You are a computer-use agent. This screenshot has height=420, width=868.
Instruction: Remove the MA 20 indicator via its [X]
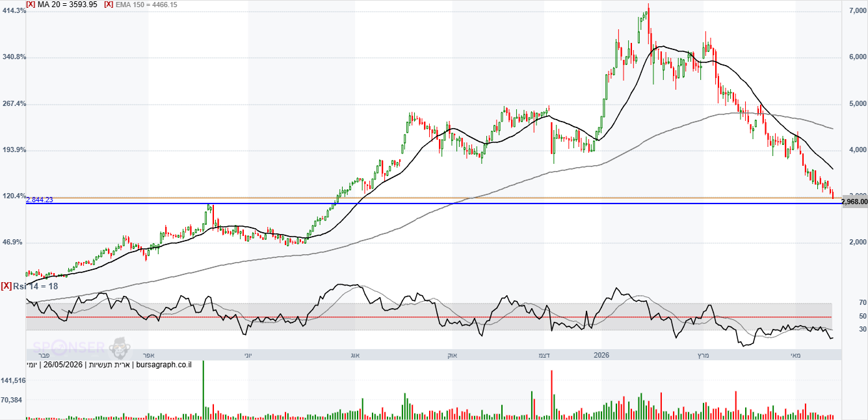[31, 4]
